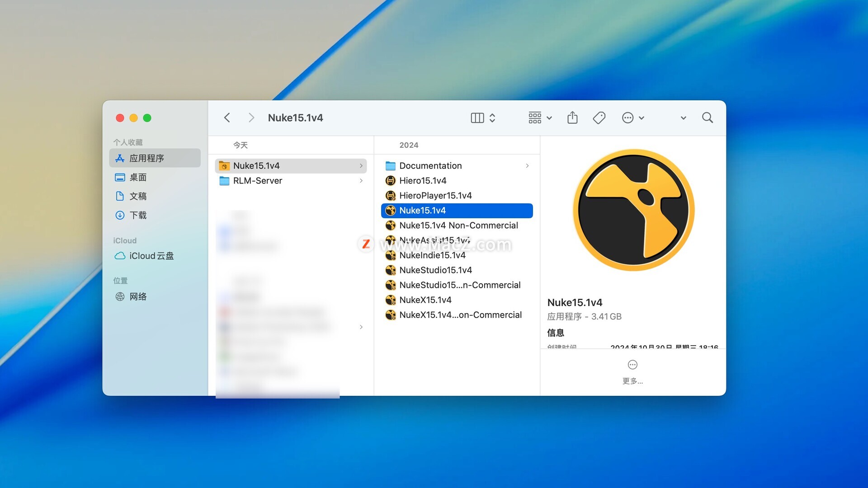Viewport: 868px width, 488px height.
Task: Select NukeStudio15.1v4 application
Action: tap(457, 270)
